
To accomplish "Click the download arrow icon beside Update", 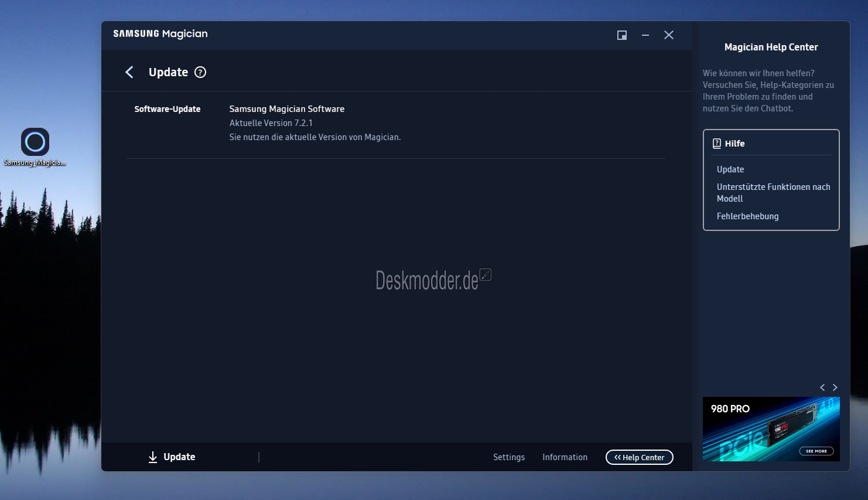I will click(153, 457).
